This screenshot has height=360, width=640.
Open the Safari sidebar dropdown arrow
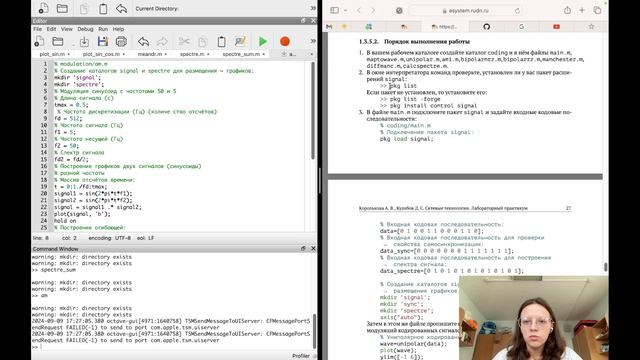345,11
